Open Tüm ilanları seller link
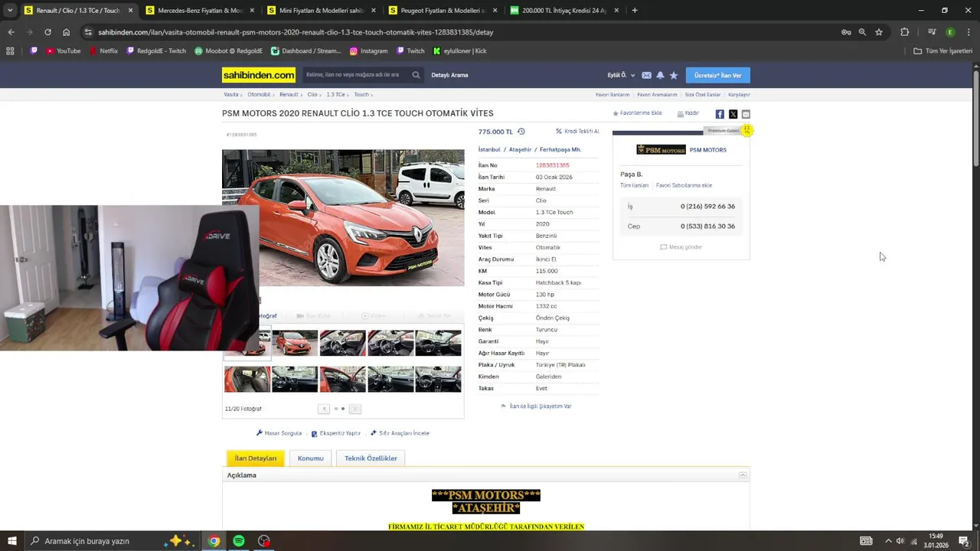 pyautogui.click(x=634, y=185)
